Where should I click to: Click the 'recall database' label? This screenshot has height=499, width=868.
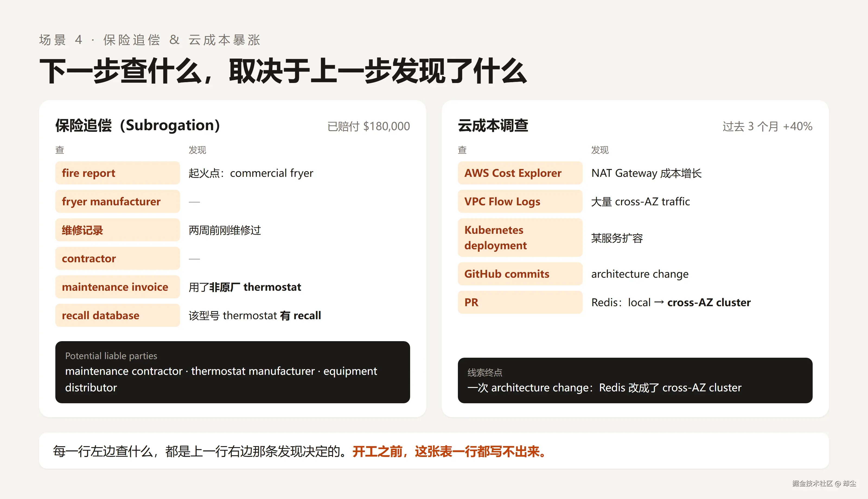pyautogui.click(x=117, y=315)
